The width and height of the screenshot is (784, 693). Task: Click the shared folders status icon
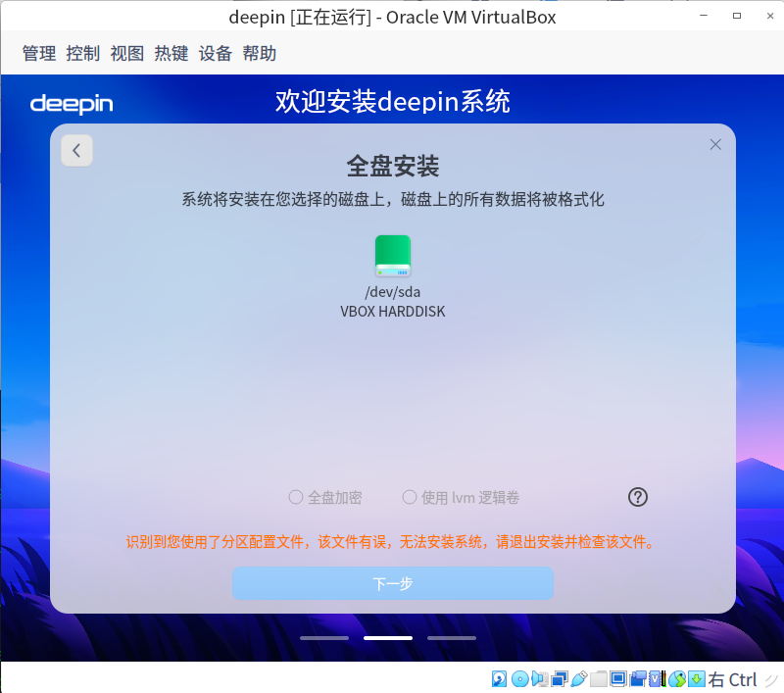pyautogui.click(x=599, y=678)
